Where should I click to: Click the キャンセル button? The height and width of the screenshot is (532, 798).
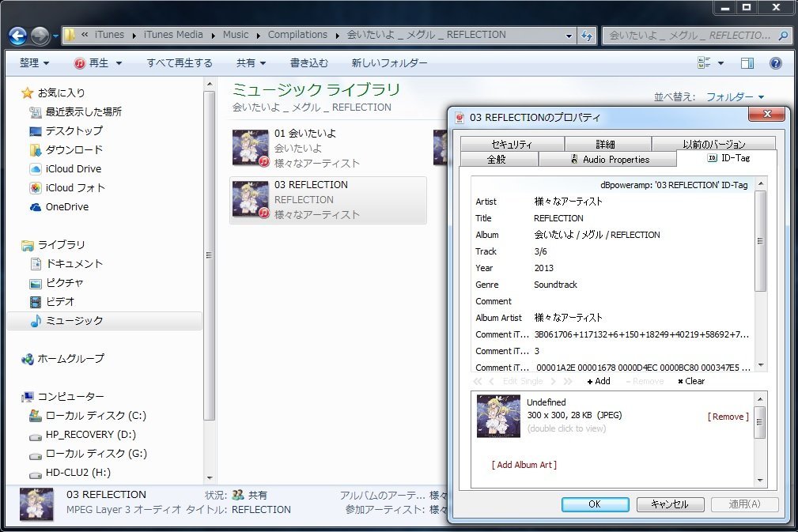click(668, 504)
